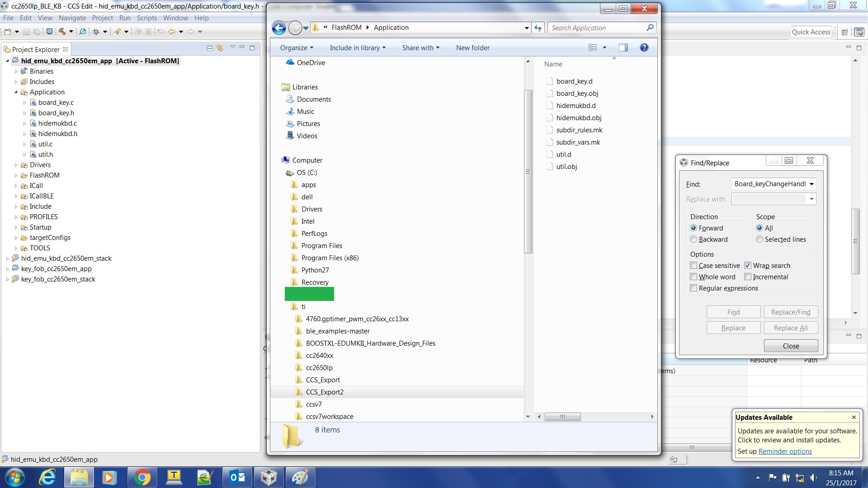
Task: Open a new resource with the New icon
Action: (8, 32)
